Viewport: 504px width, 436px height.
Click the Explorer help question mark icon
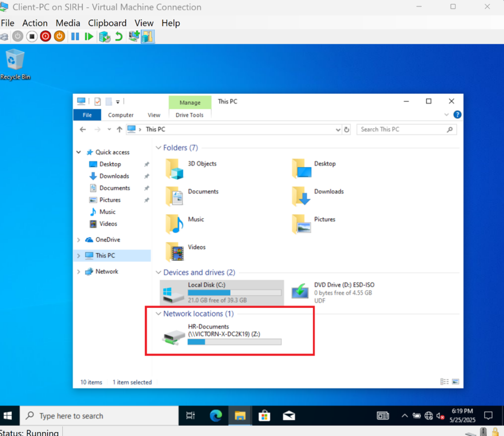[x=457, y=115]
